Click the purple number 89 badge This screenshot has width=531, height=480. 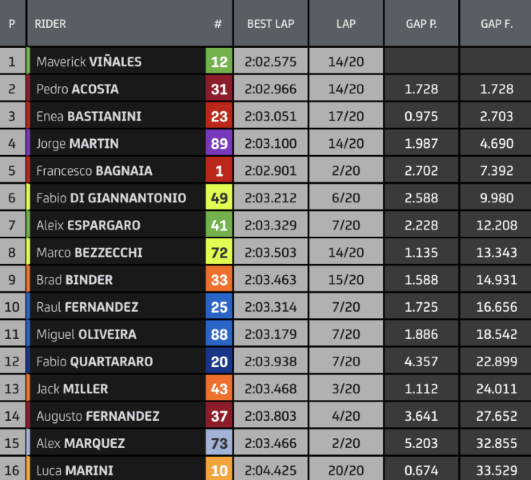[219, 143]
